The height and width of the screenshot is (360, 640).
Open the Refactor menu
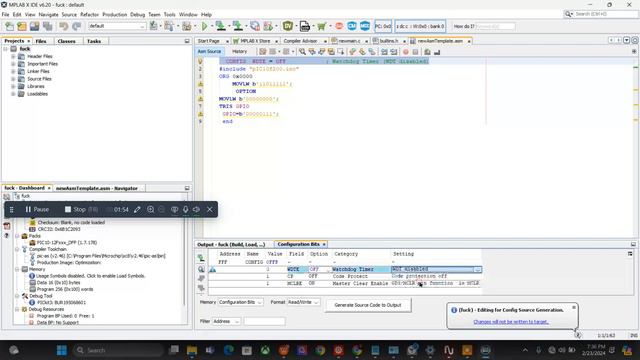(x=89, y=14)
